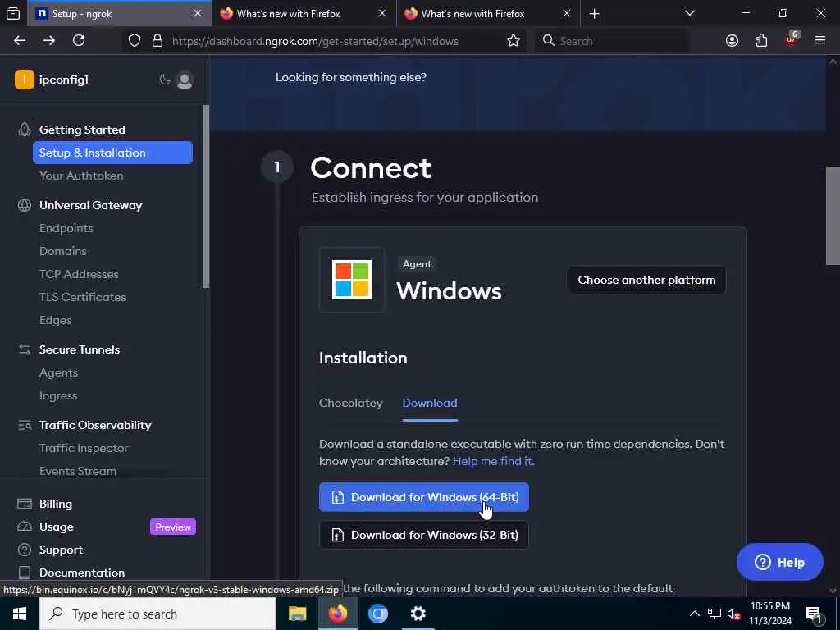The width and height of the screenshot is (840, 630).
Task: Open Domains in sidebar
Action: (63, 251)
